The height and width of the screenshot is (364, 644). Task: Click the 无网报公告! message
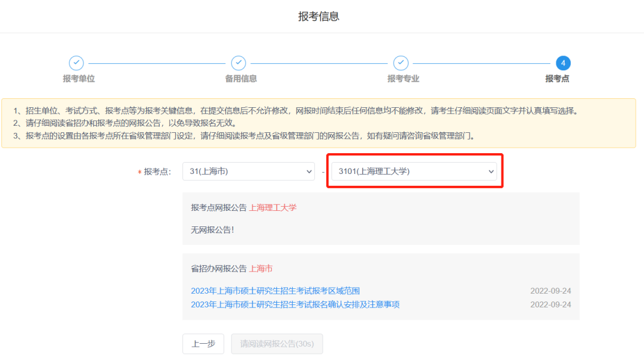(x=212, y=230)
